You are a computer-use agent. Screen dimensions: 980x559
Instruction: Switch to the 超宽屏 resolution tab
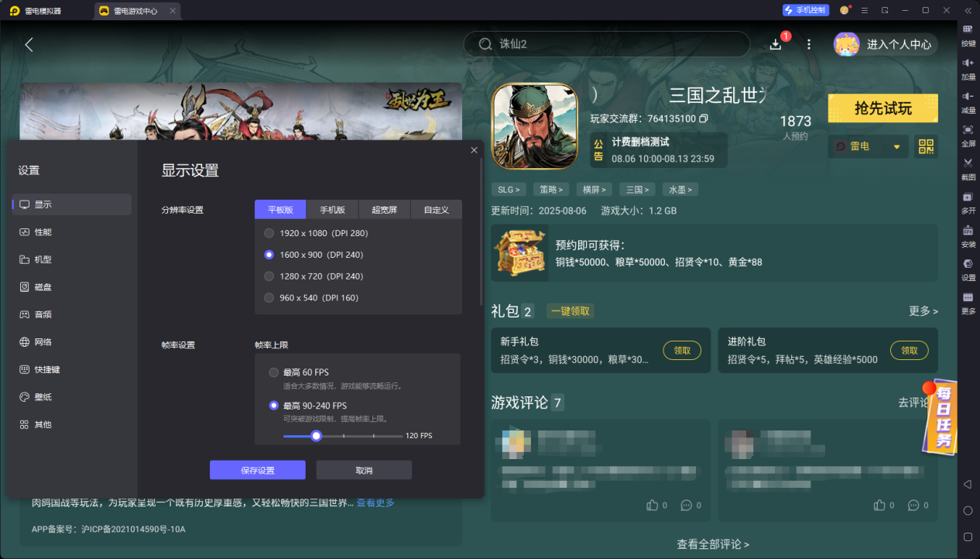click(384, 210)
